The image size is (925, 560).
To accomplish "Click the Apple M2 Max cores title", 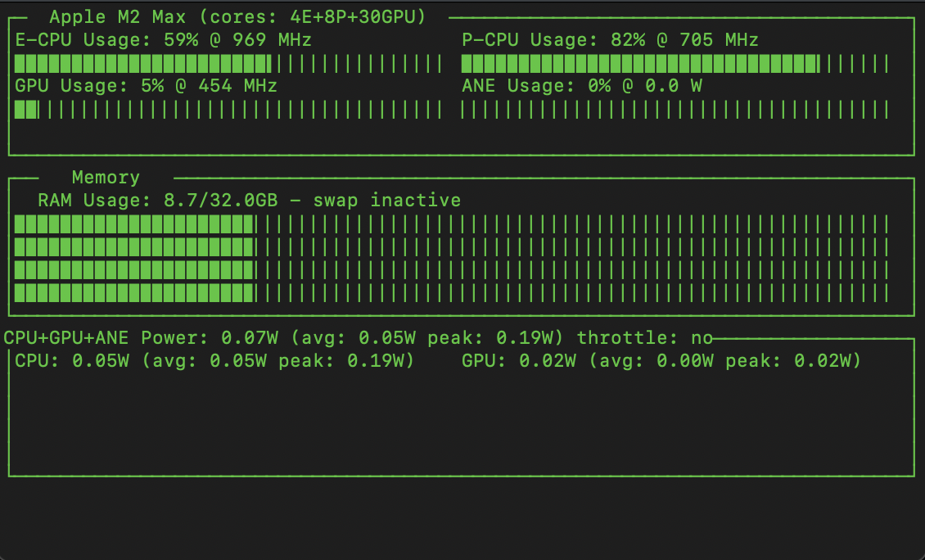I will point(237,17).
